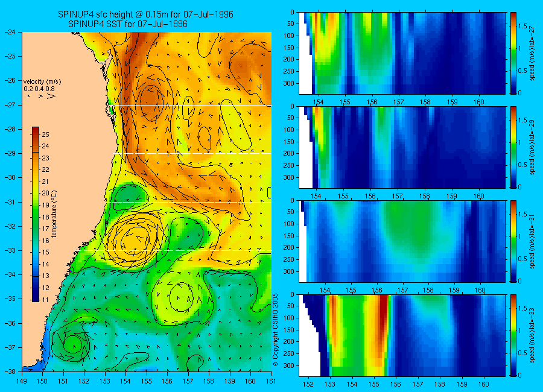Screen dimensions: 543x392
Task: Click the white dashed section line at latitude -29
Action: 192,153
